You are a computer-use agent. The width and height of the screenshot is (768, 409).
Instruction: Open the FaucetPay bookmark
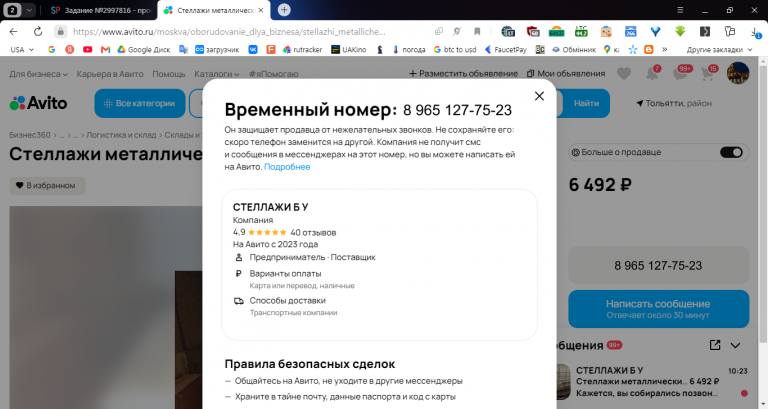505,49
